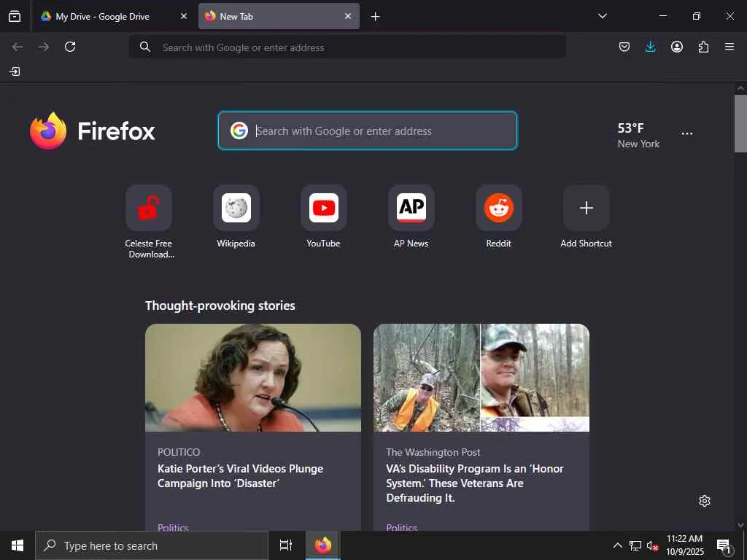The width and height of the screenshot is (747, 560).
Task: Expand the list all tabs chevron
Action: (x=602, y=16)
